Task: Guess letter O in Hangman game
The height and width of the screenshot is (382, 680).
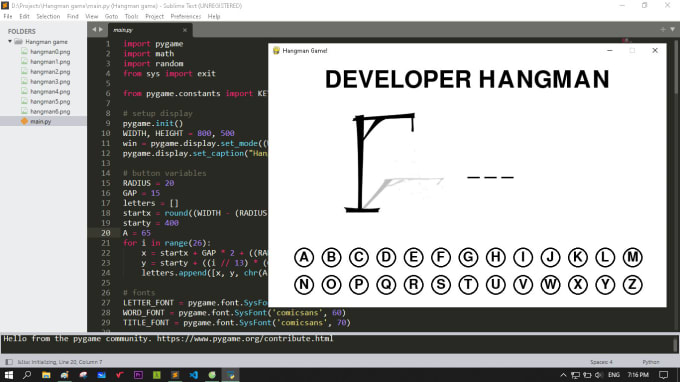Action: (331, 285)
